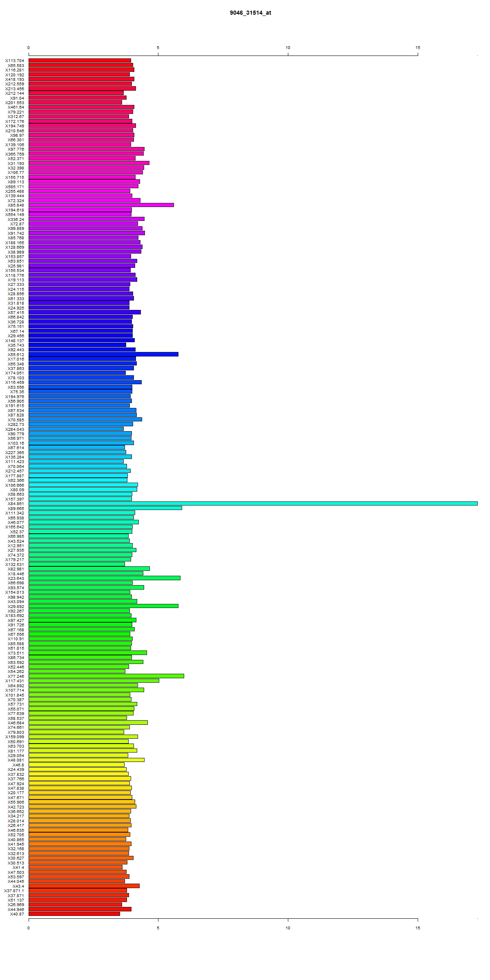The height and width of the screenshot is (980, 490).
Task: Click tick label 10 on top axis
Action: point(288,48)
